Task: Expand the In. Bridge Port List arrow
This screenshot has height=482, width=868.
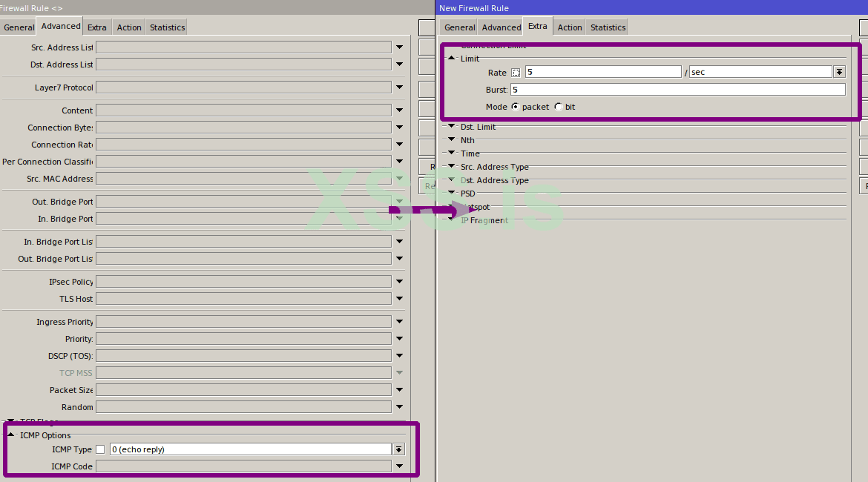Action: (399, 242)
